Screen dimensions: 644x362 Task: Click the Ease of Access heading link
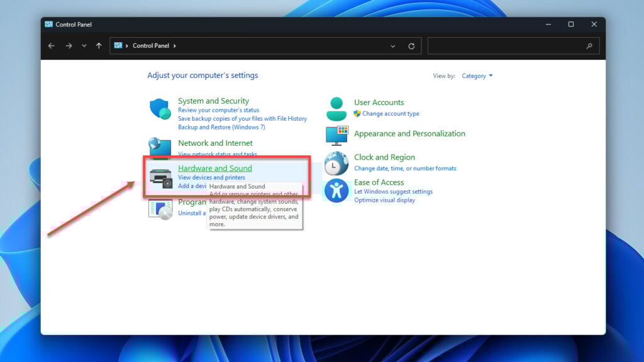tap(379, 183)
